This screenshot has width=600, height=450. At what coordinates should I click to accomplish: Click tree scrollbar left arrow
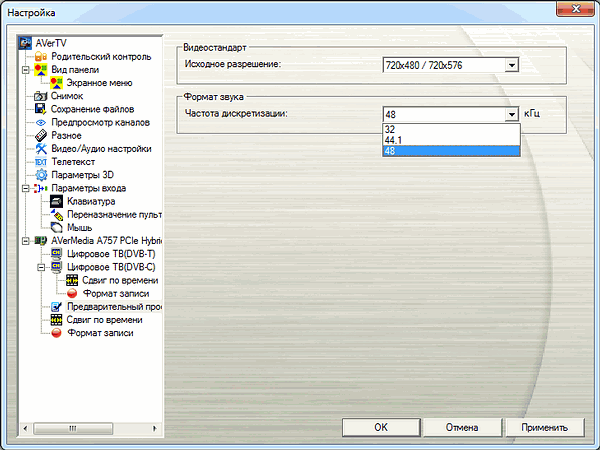pos(25,428)
